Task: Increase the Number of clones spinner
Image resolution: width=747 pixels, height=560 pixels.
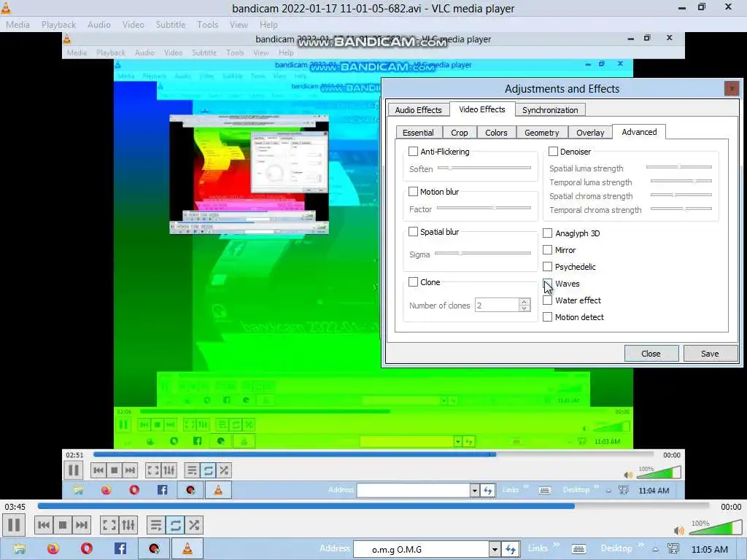Action: pyautogui.click(x=525, y=302)
